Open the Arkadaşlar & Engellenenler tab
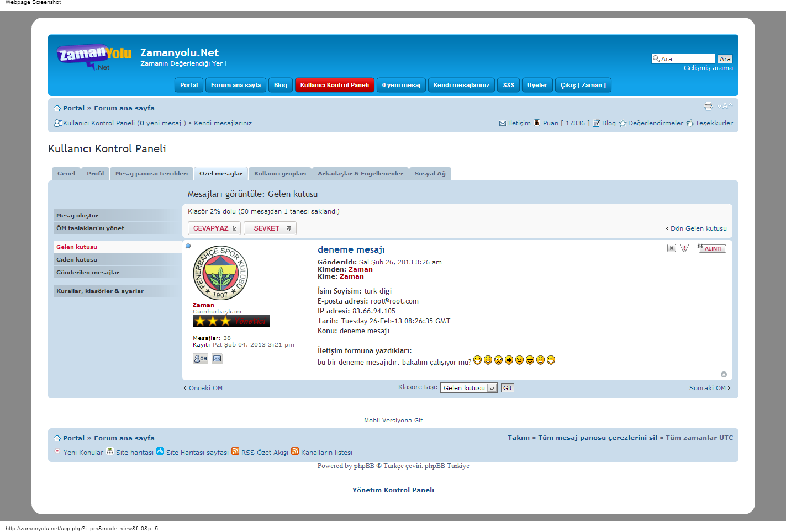The width and height of the screenshot is (786, 532). click(360, 174)
